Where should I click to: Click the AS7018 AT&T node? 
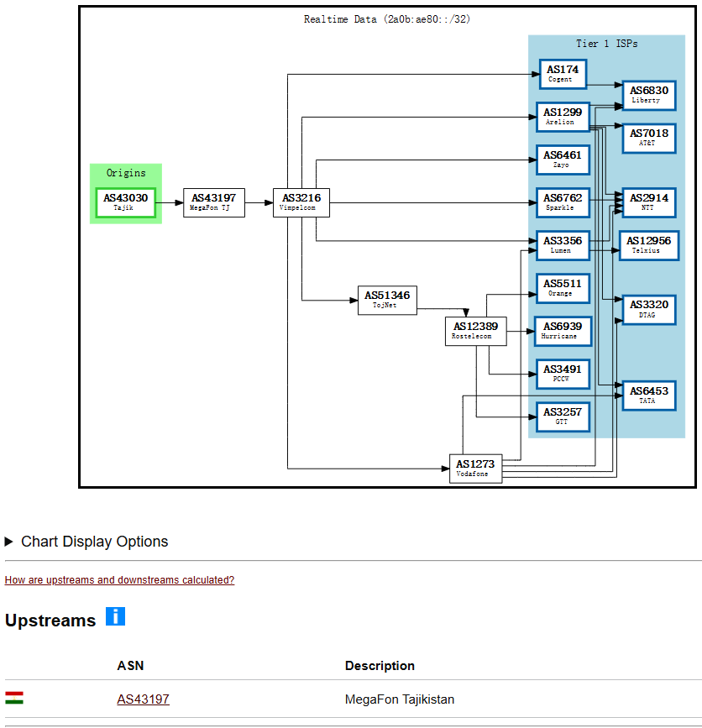649,139
